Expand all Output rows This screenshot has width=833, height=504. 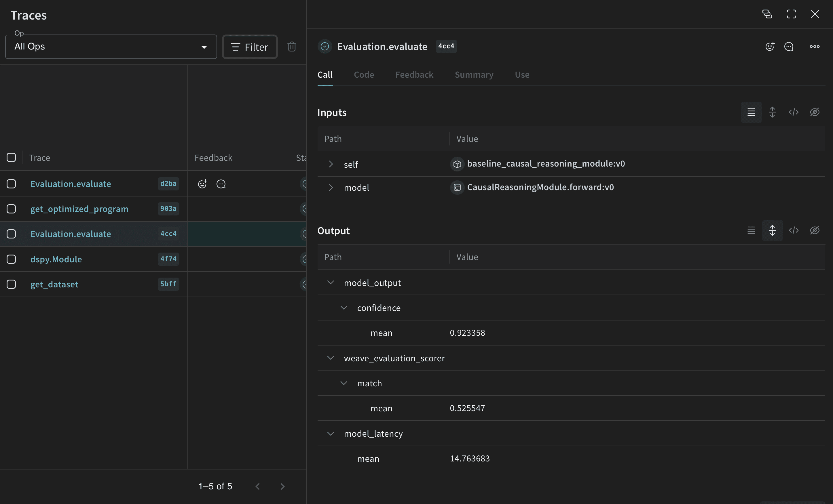tap(772, 230)
